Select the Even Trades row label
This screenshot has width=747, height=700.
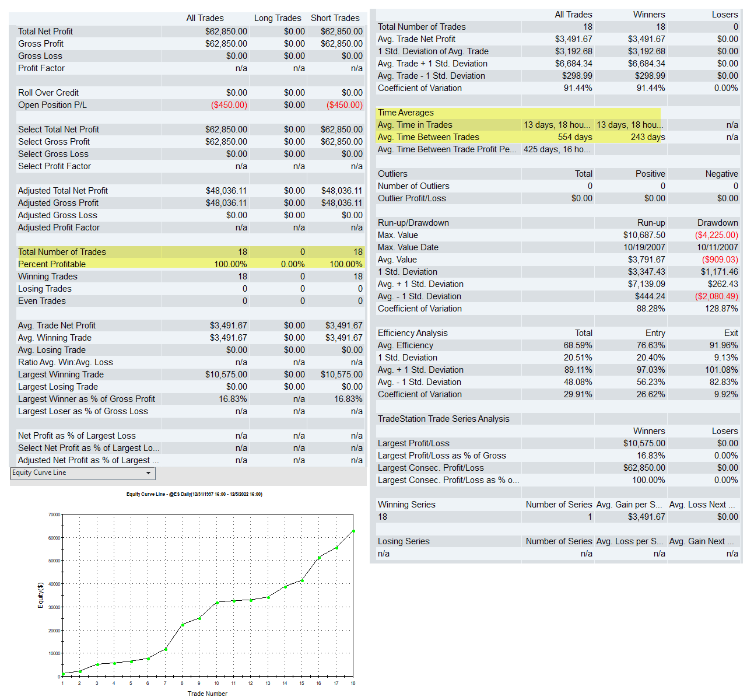(x=42, y=301)
